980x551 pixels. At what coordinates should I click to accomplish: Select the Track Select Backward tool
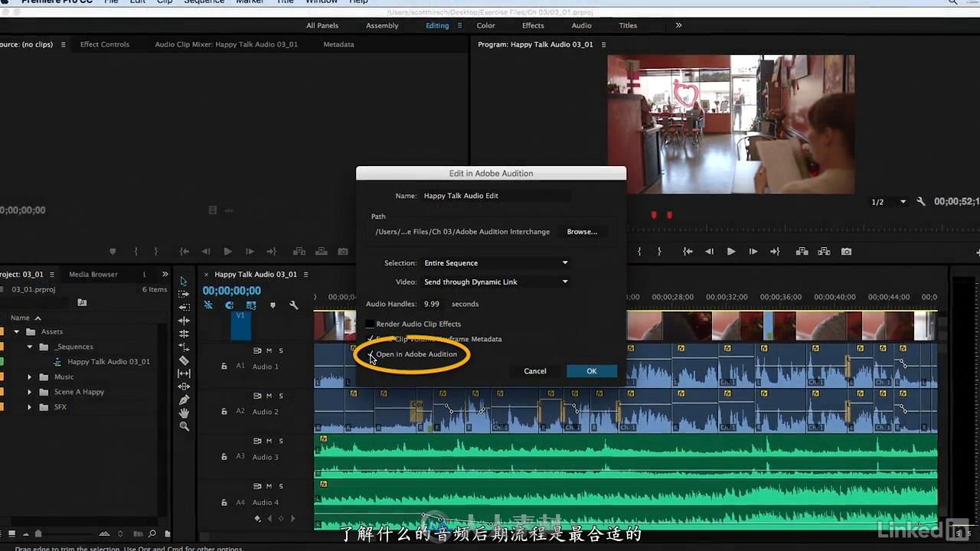pos(184,307)
